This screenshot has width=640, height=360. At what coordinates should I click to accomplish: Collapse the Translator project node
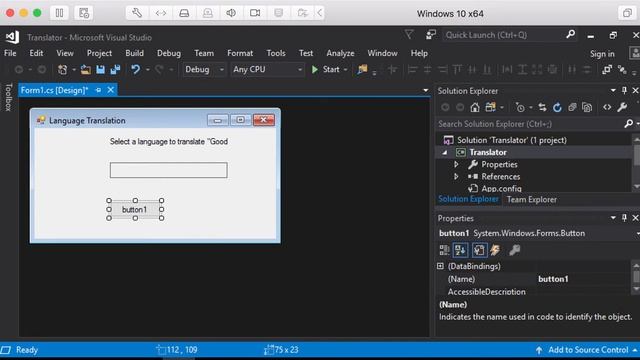445,153
